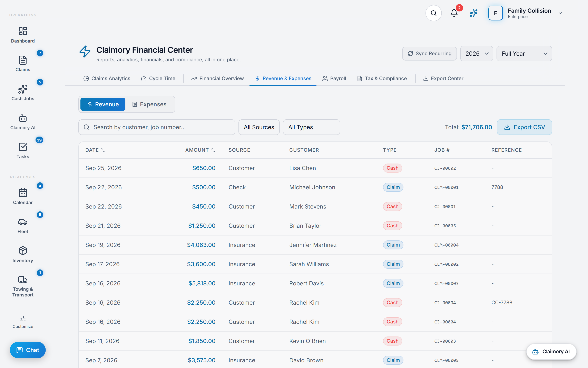Click the search magnifier in header

point(433,13)
